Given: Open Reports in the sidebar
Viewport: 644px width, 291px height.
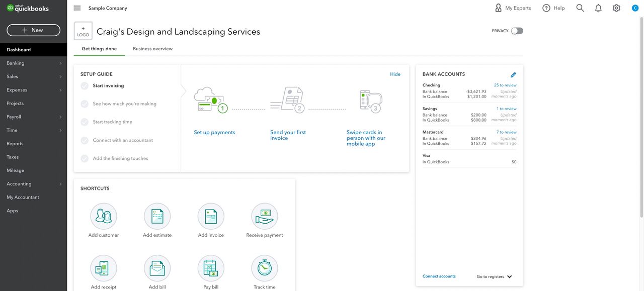Looking at the screenshot, I should click(x=15, y=144).
